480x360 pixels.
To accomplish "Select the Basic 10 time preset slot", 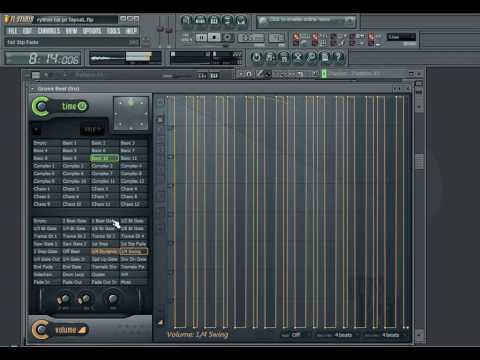I will (104, 158).
